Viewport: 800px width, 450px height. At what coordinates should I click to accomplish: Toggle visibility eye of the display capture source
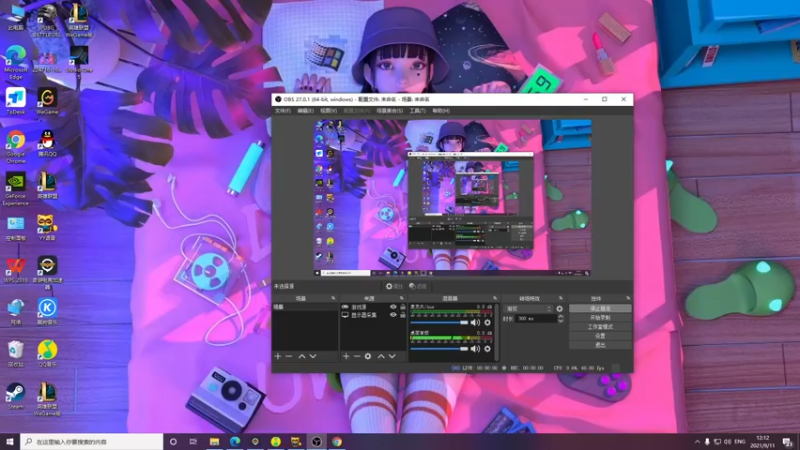393,315
